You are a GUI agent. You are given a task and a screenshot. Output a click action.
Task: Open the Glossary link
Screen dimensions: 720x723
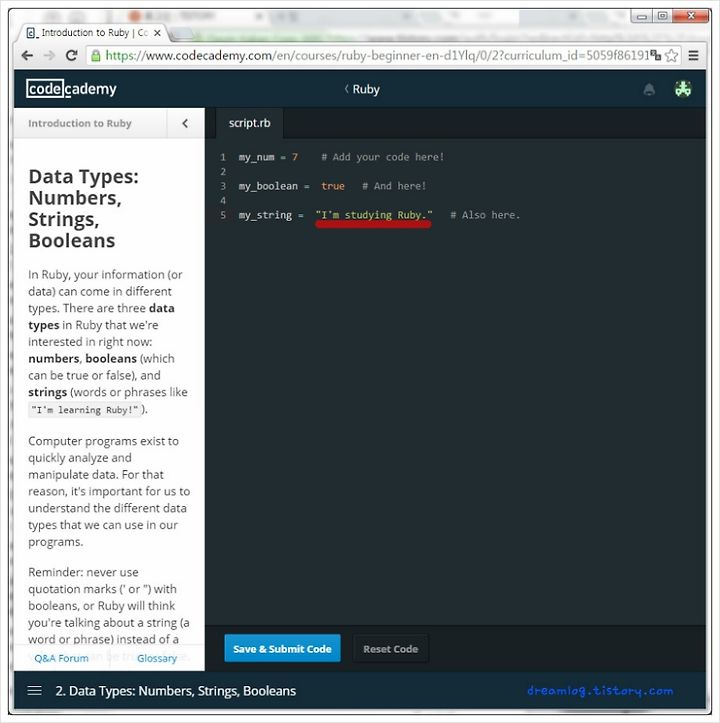point(157,658)
